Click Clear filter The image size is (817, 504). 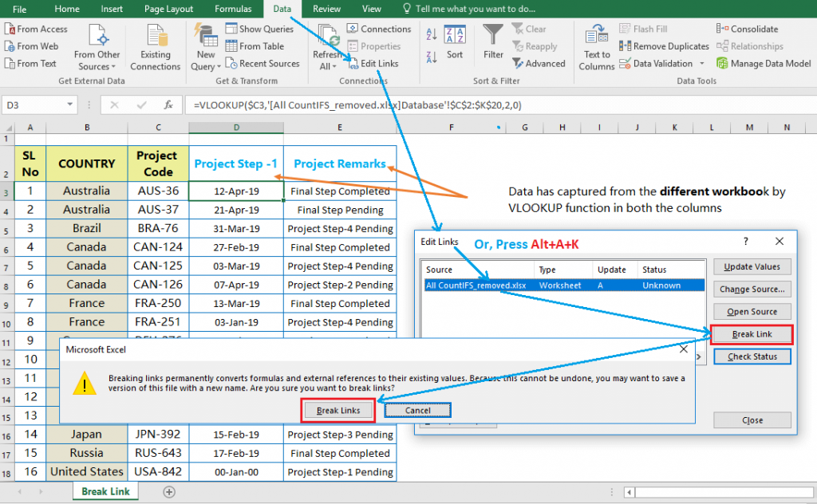click(x=529, y=30)
